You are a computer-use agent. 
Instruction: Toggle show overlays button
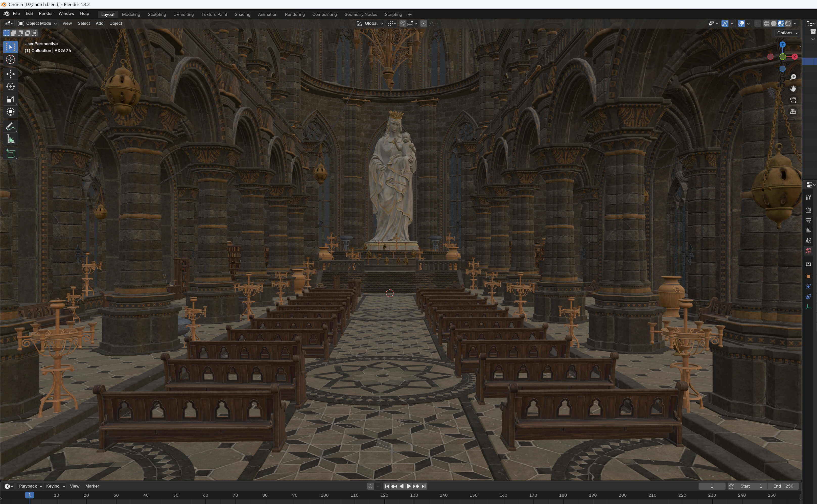741,23
